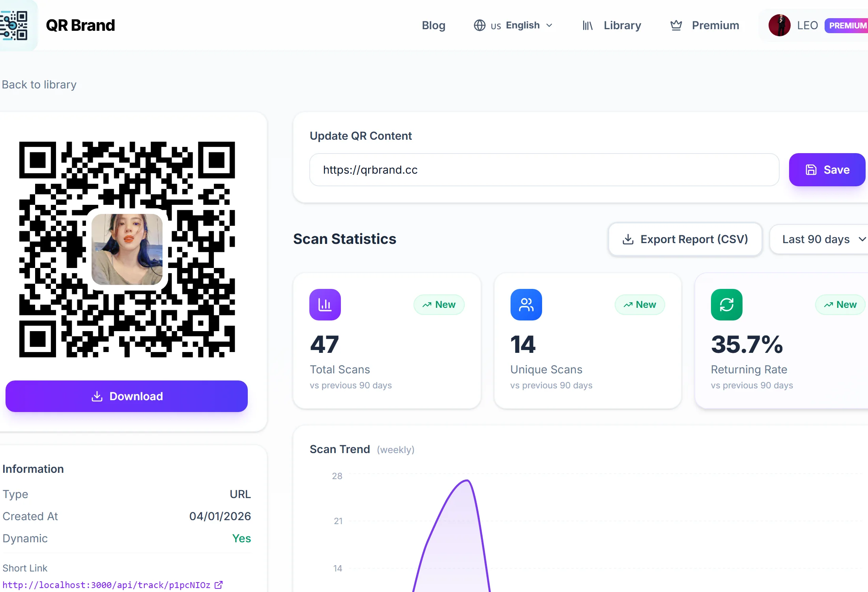Click the green Returning Rate refresh icon
This screenshot has width=868, height=592.
coord(726,305)
